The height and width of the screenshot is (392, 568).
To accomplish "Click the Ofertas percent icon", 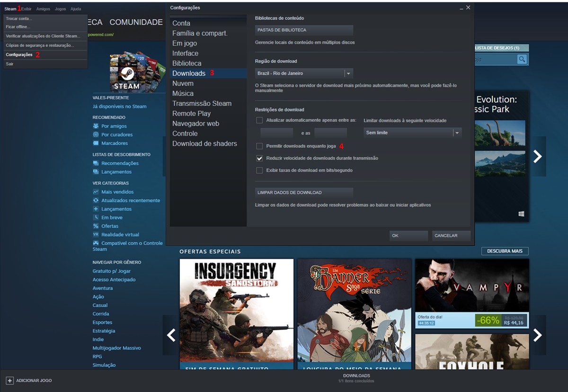I will tap(96, 226).
